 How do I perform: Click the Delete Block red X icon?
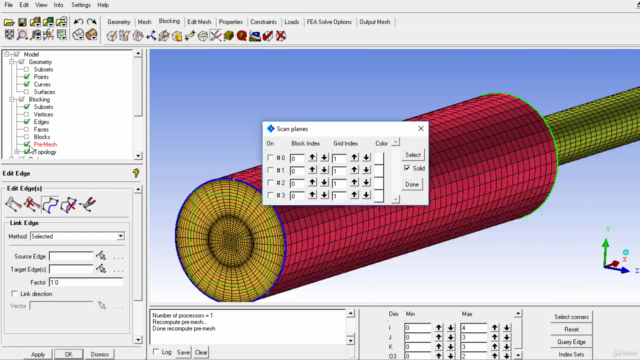coord(281,36)
